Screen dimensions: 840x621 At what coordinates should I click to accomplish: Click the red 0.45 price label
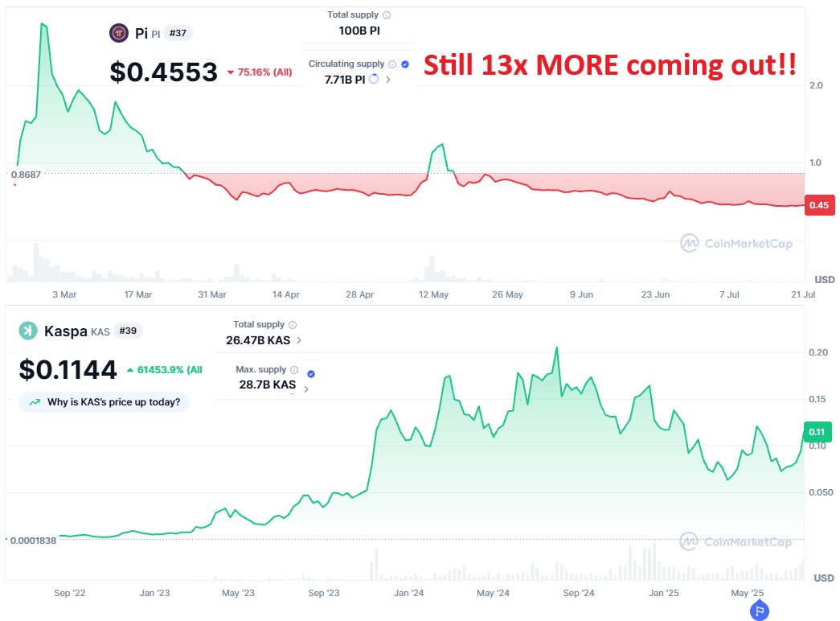tap(820, 205)
